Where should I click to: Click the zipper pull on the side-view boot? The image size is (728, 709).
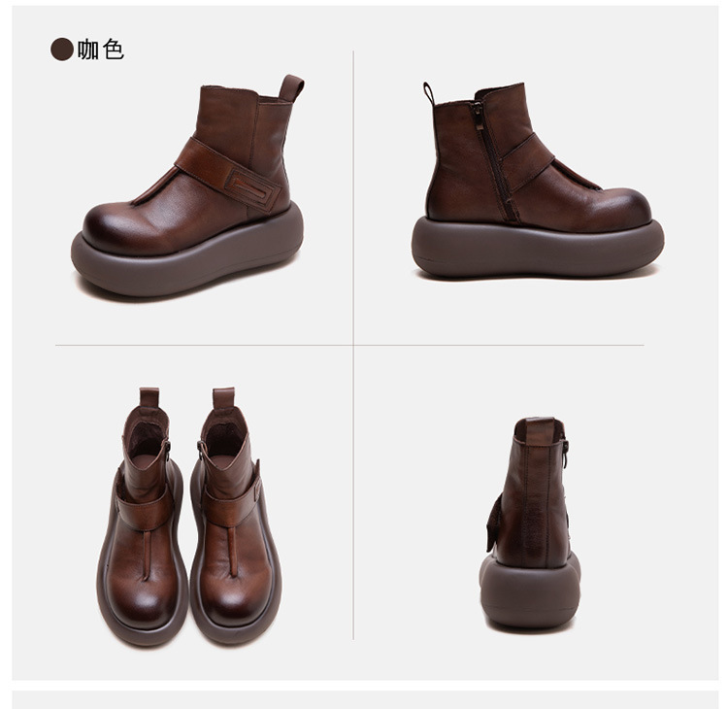(477, 111)
